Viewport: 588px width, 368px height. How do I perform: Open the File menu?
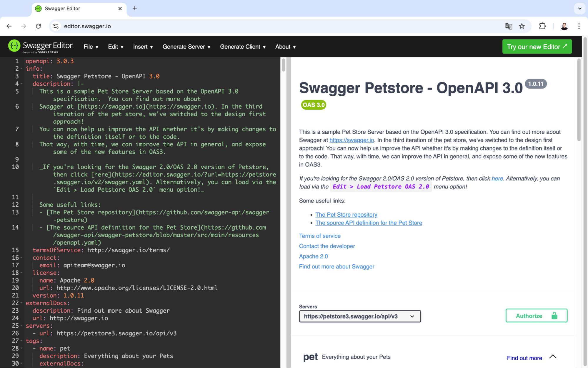pyautogui.click(x=91, y=47)
